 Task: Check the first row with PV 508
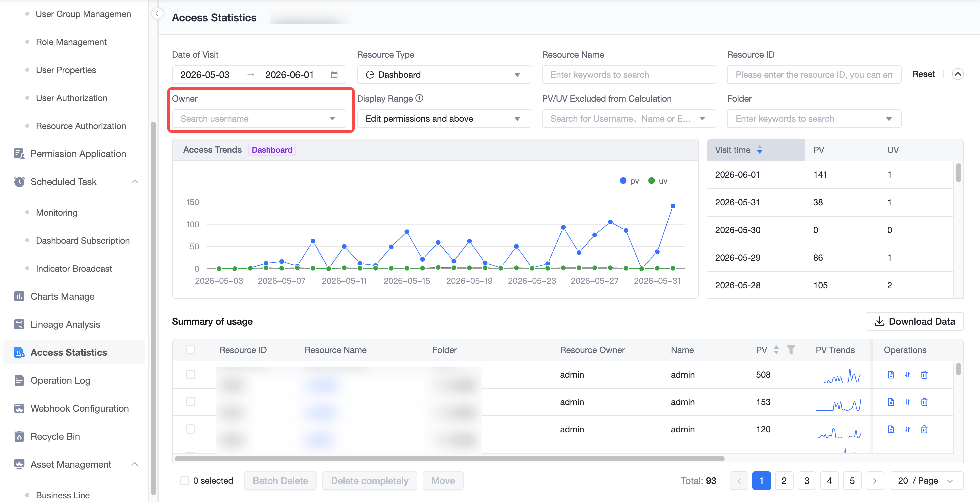(x=191, y=374)
